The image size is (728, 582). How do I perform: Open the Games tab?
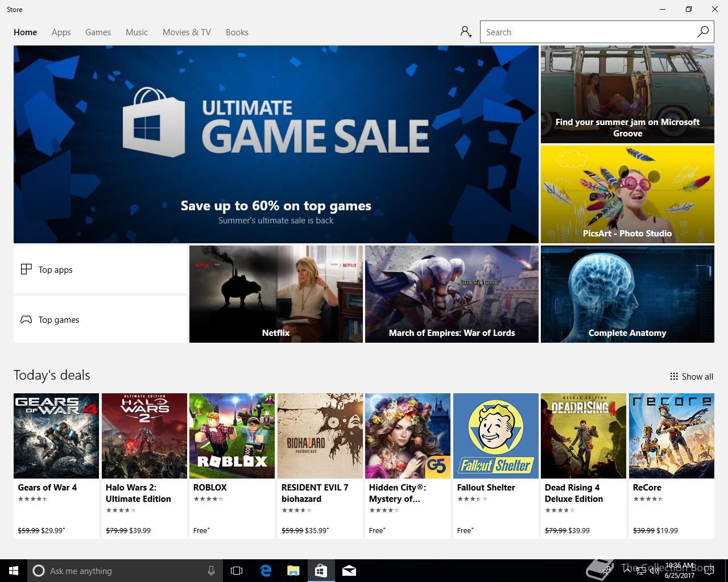(98, 32)
